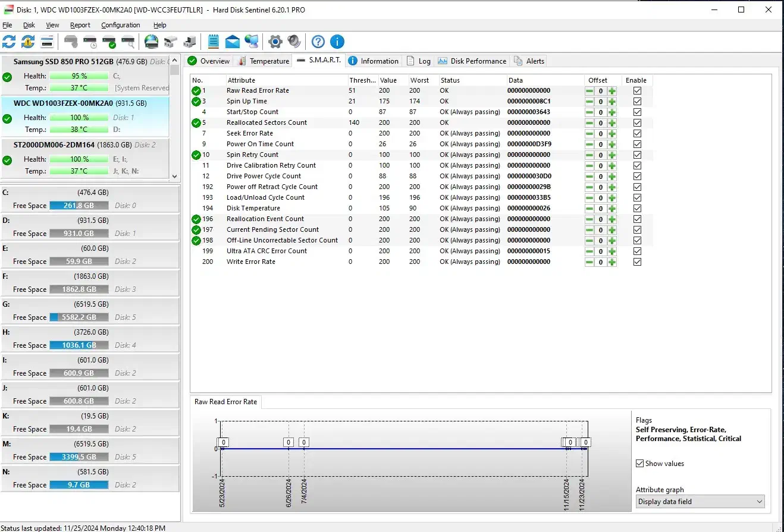
Task: Click the refresh with warning sign icon
Action: [28, 42]
